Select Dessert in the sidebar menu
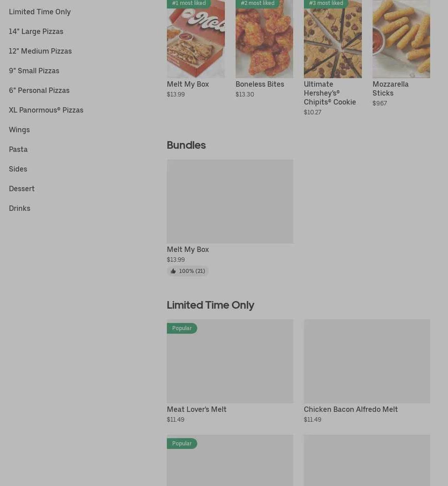The image size is (448, 486). point(22,189)
